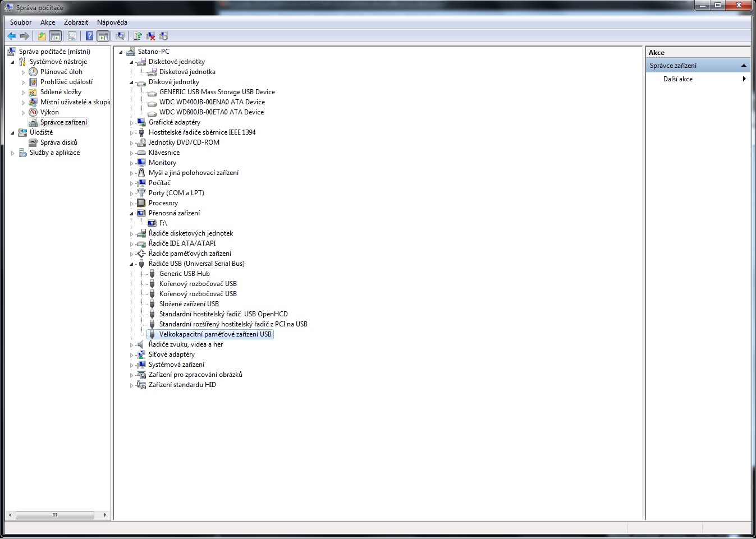
Task: Select Zařízení pro zpracování obrázků label
Action: 195,375
